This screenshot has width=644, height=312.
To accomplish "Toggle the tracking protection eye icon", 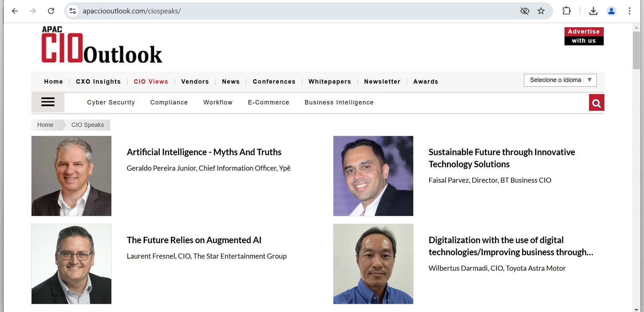I will click(525, 11).
